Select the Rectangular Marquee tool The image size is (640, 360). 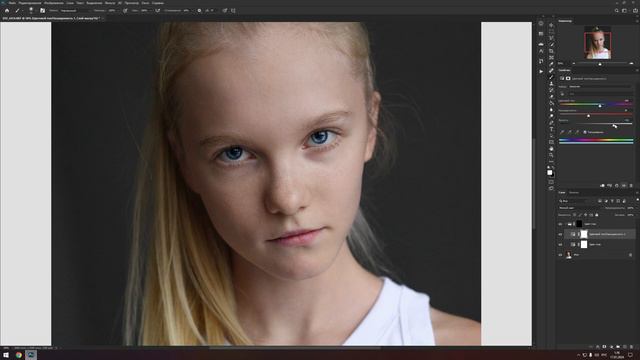coord(551,31)
